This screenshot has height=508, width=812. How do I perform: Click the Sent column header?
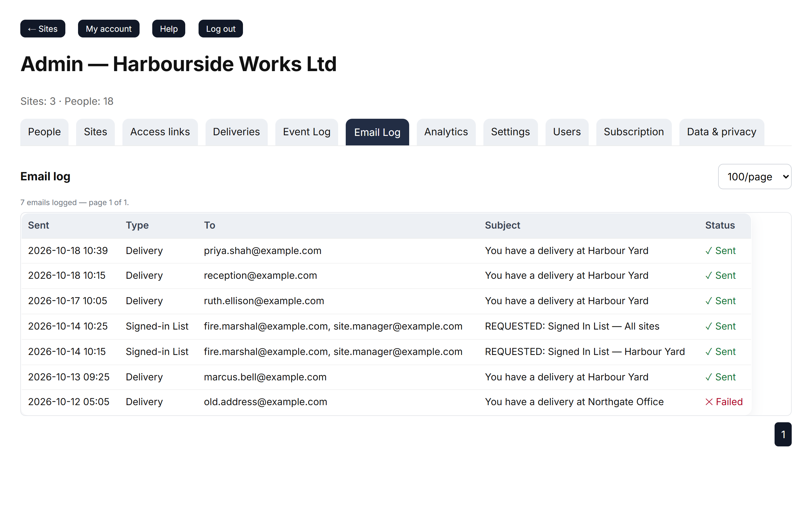click(x=39, y=225)
